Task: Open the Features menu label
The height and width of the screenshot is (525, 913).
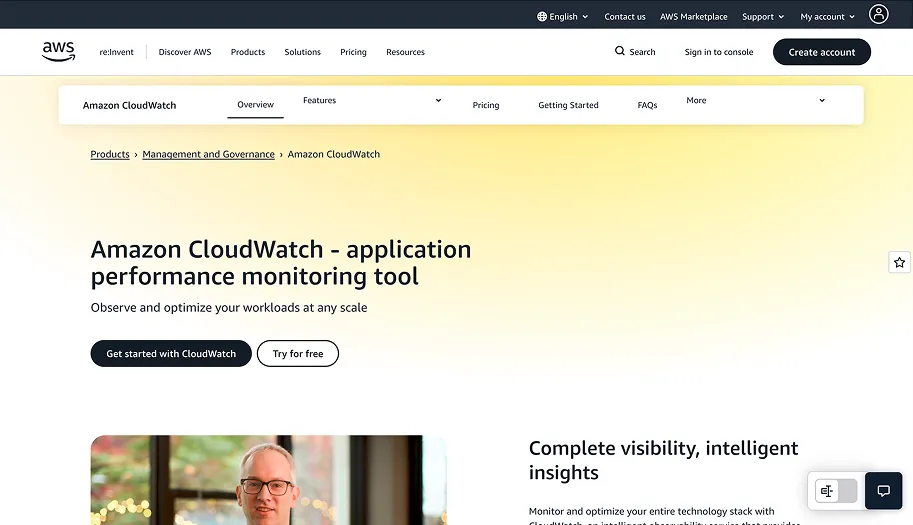Action: (x=319, y=100)
